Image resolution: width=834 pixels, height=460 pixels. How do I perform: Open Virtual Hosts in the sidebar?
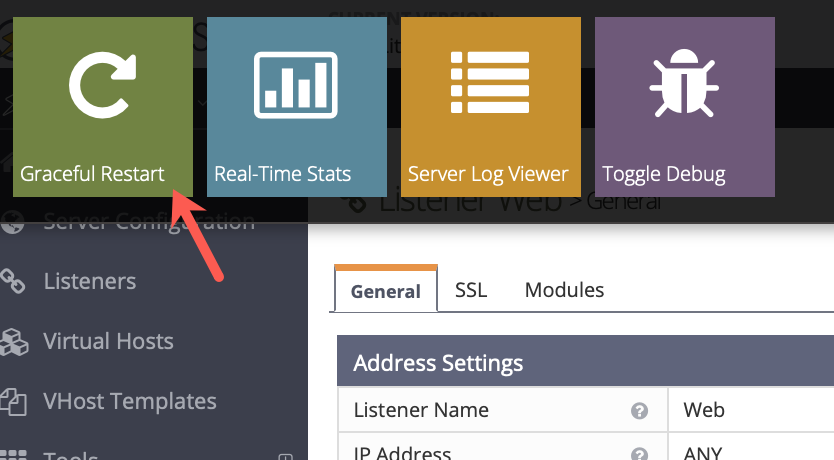[x=108, y=342]
